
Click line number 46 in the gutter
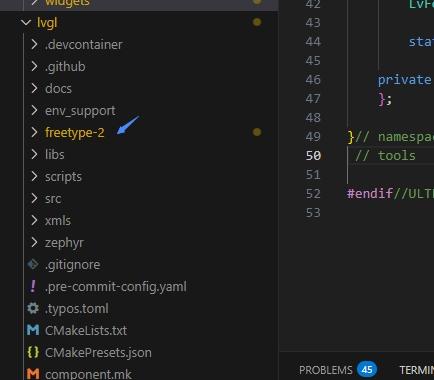click(313, 80)
